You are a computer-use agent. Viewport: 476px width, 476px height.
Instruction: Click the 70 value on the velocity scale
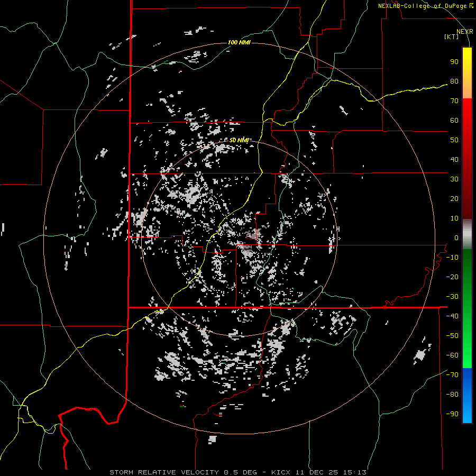tap(454, 101)
